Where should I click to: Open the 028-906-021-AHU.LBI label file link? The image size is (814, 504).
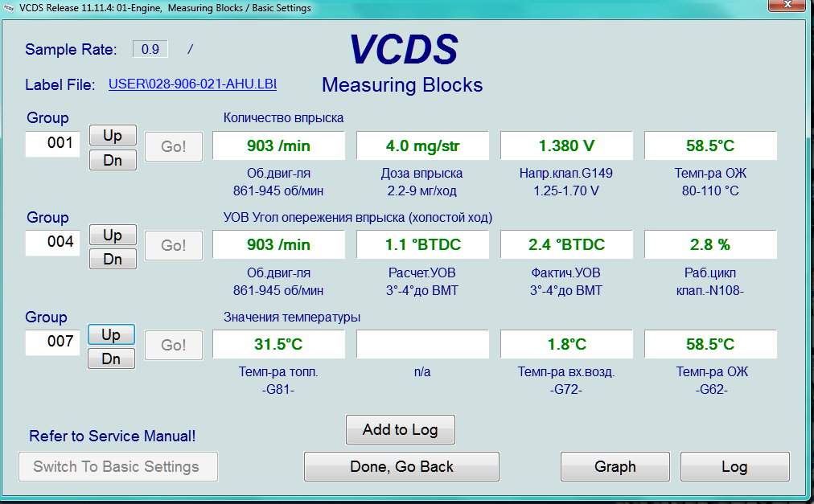click(x=192, y=84)
